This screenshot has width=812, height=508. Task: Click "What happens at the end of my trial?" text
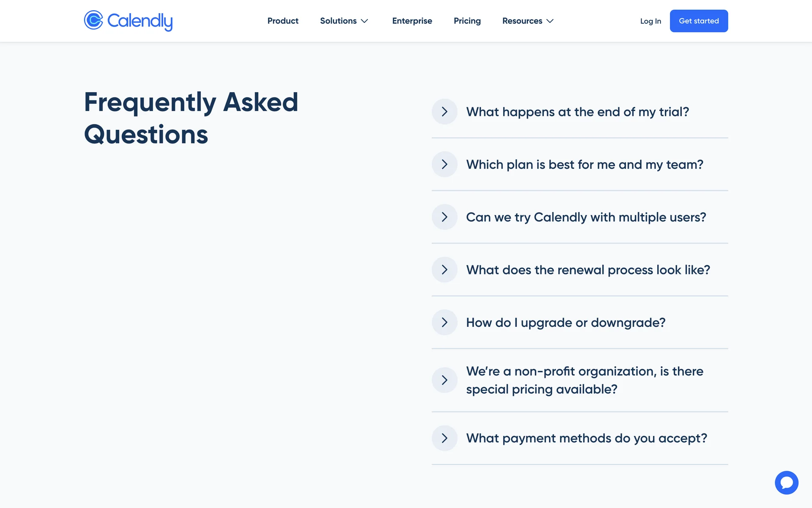point(577,112)
